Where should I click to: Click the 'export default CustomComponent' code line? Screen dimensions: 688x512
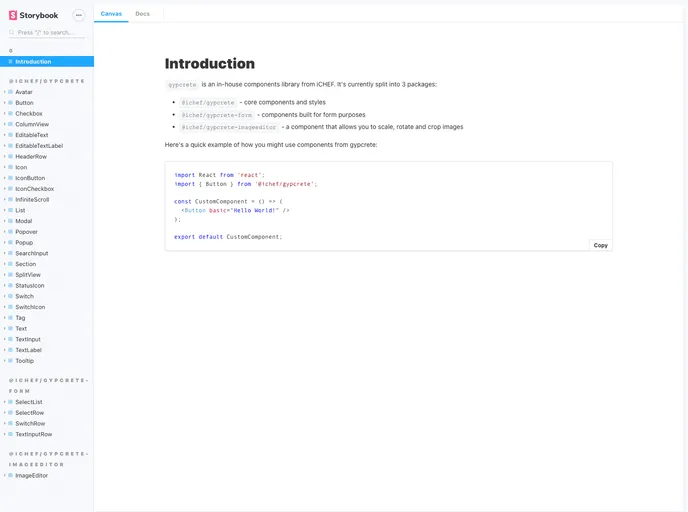[x=228, y=237]
